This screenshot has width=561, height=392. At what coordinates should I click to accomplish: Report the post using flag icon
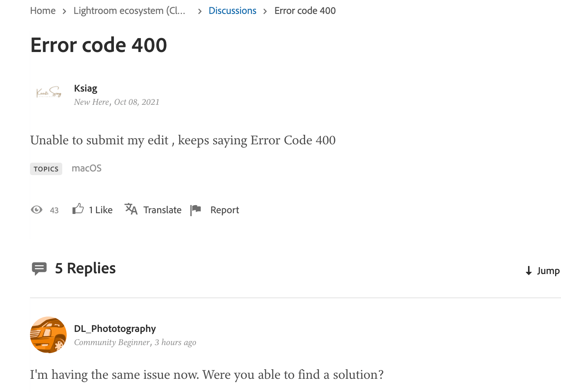196,209
